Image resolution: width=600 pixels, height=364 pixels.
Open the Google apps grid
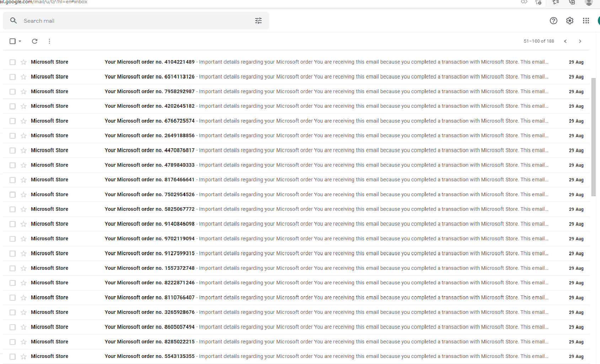click(586, 21)
